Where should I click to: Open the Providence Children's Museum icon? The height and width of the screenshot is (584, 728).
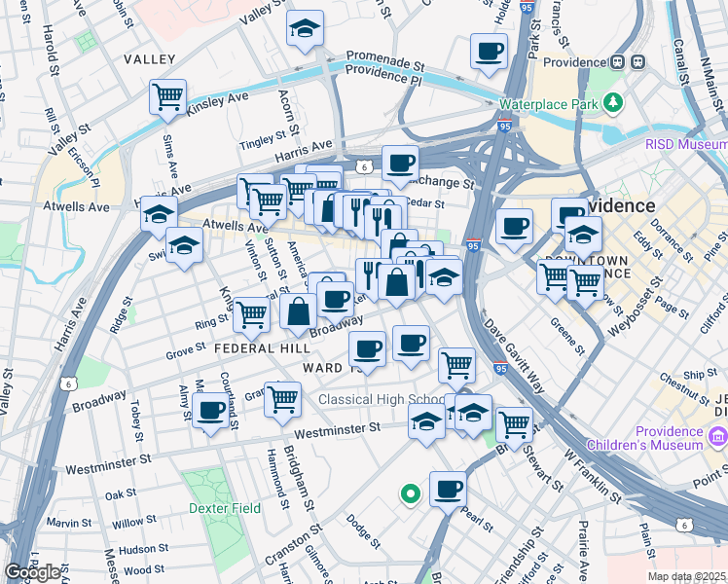717,436
